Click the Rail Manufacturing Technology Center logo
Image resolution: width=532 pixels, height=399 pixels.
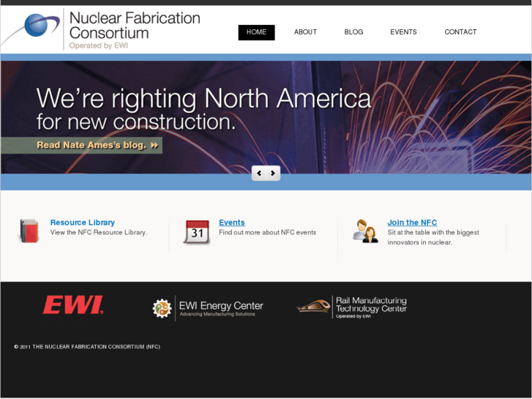click(x=351, y=307)
